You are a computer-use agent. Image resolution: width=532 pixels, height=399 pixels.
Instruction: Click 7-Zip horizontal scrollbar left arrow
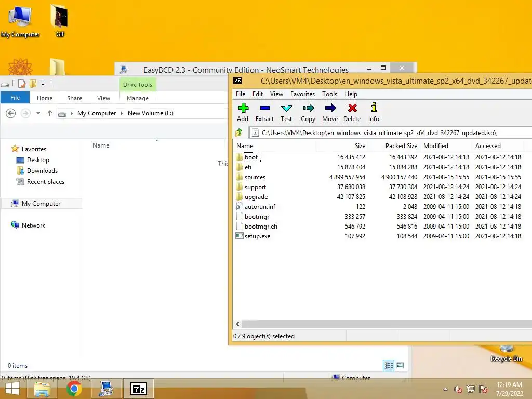pos(237,324)
